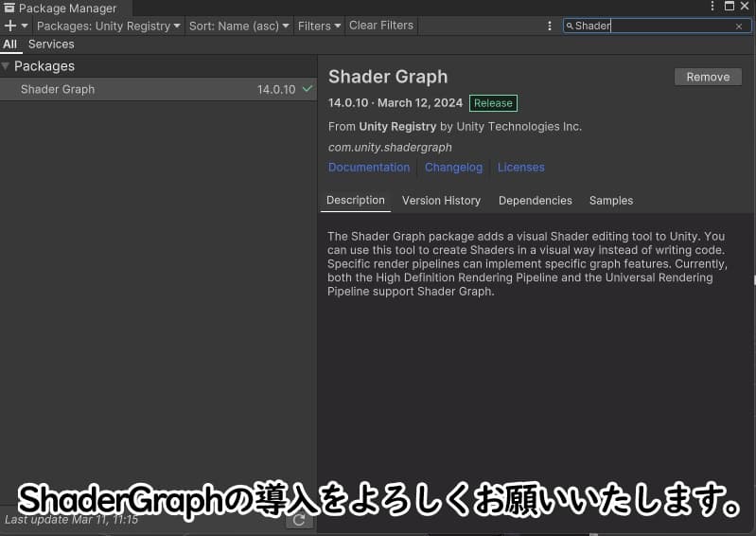Screen dimensions: 756x536
Task: Open the Filters dropdown
Action: tap(319, 26)
